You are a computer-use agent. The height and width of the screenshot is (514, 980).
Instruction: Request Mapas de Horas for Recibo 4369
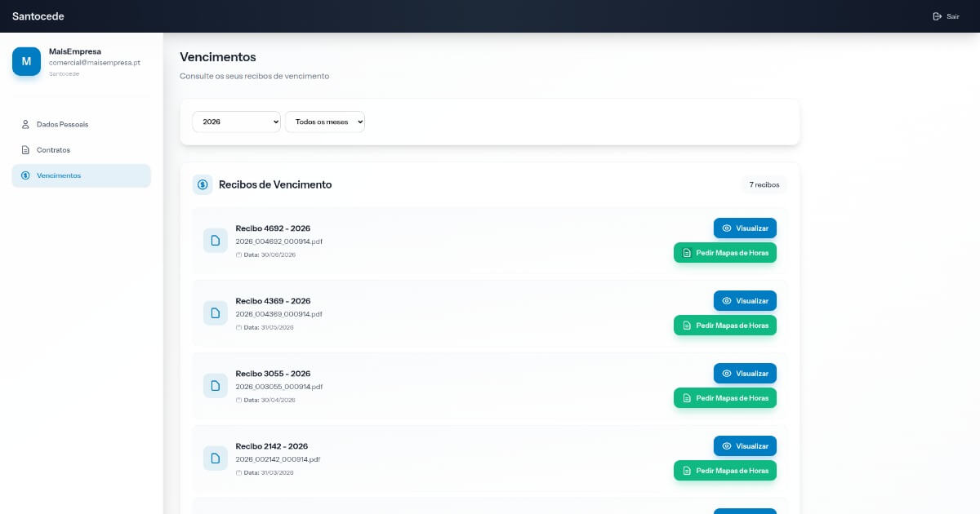point(725,326)
